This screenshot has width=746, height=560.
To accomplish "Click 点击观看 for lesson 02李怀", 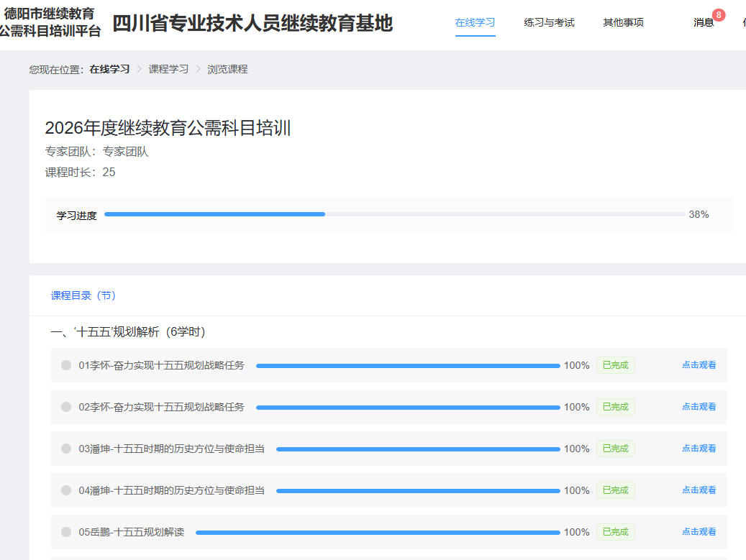I will pyautogui.click(x=699, y=407).
